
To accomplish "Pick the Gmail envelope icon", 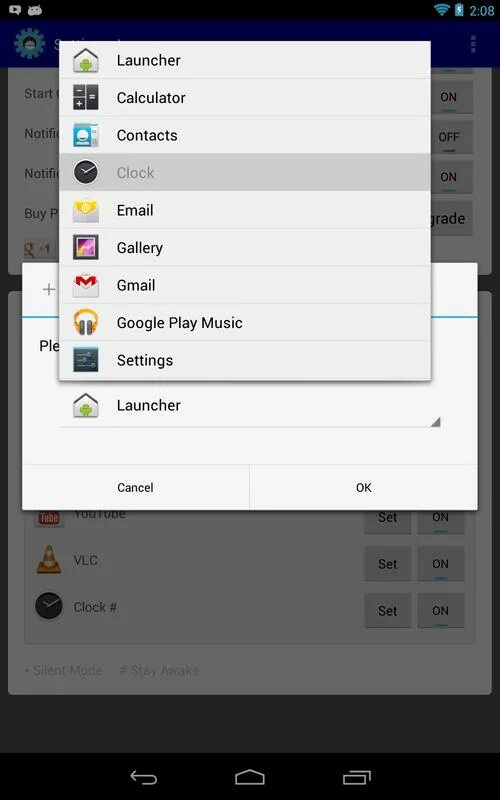I will [85, 285].
